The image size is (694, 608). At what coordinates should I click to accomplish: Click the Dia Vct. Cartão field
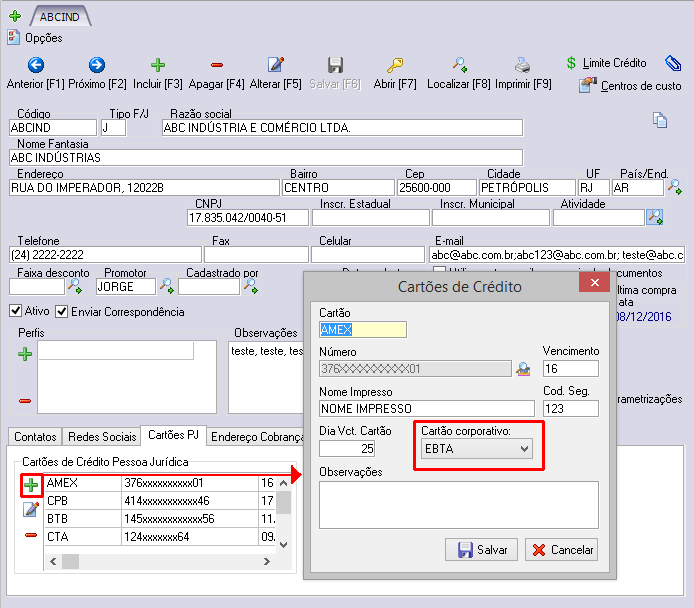(347, 448)
